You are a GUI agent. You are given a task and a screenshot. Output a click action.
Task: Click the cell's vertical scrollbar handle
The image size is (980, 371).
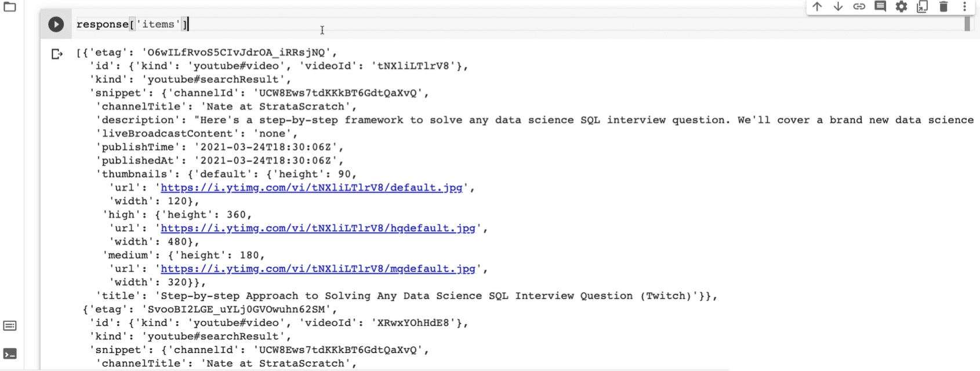(967, 24)
